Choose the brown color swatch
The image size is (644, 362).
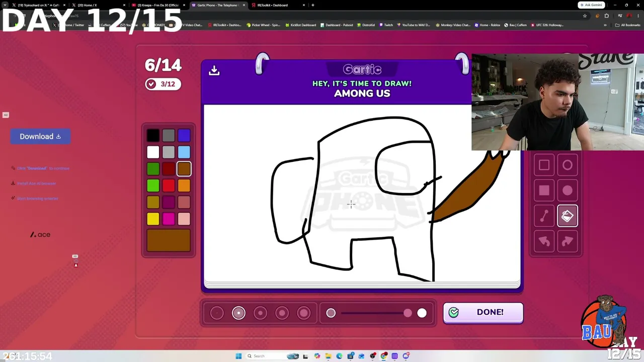point(184,169)
